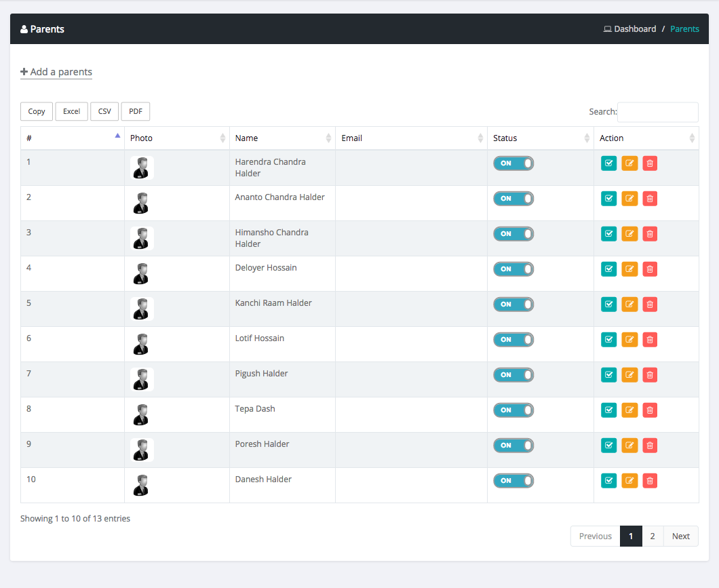Go to page 2 of the parents list
Viewport: 719px width, 588px height.
click(x=653, y=536)
